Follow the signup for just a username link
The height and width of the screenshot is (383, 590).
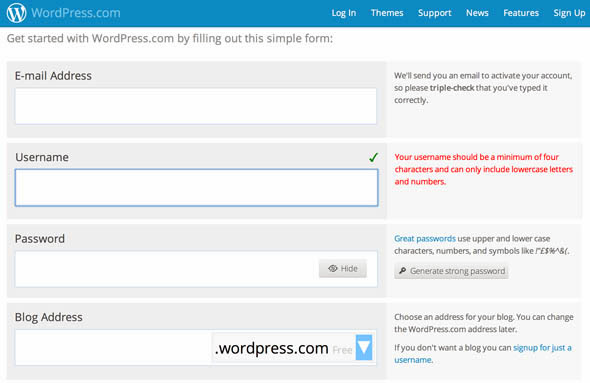pos(483,354)
